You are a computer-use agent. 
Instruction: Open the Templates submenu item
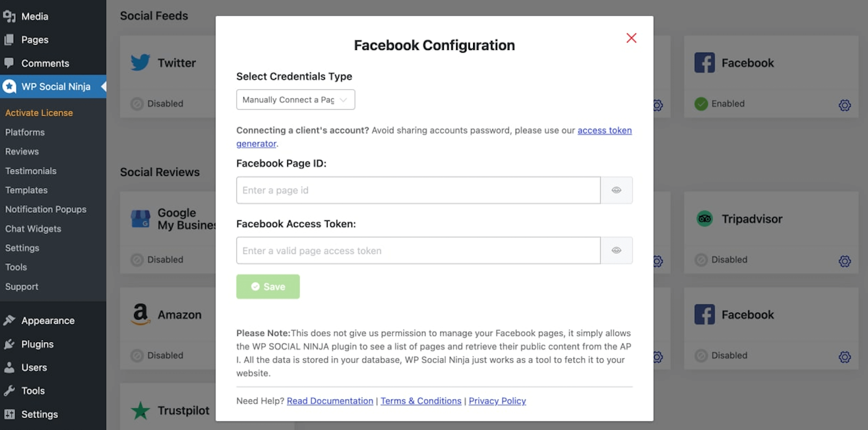pyautogui.click(x=27, y=190)
